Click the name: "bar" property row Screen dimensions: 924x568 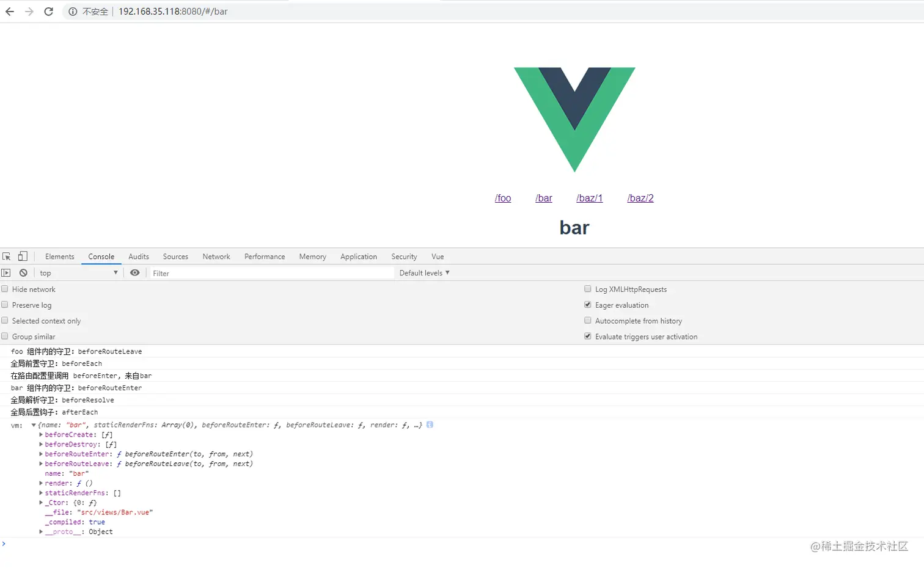pos(67,473)
